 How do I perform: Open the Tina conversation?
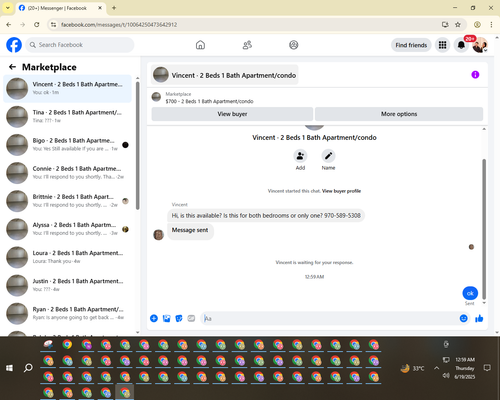click(67, 117)
